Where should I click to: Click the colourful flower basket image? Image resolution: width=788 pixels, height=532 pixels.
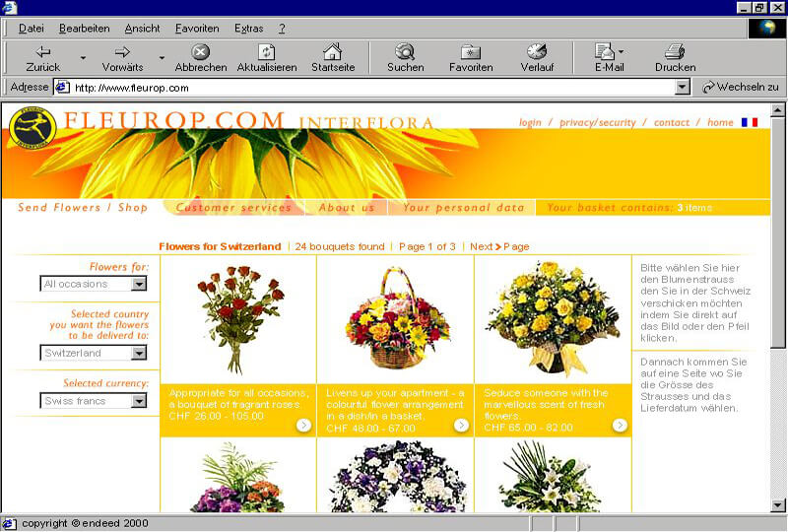(x=397, y=318)
